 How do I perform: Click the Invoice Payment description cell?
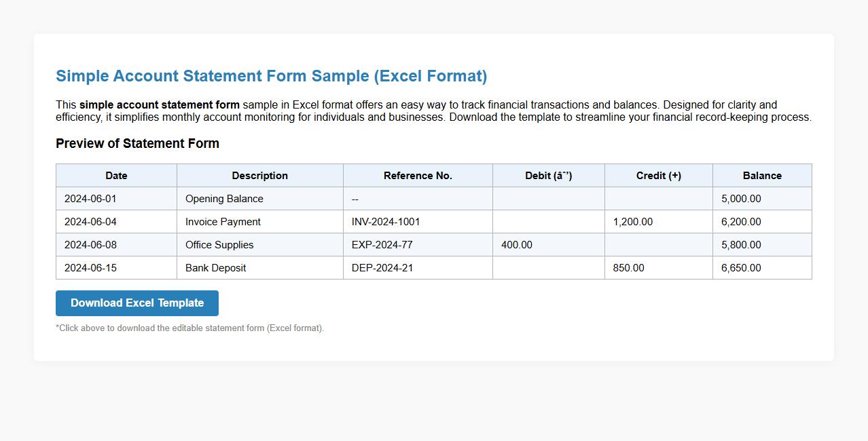223,221
